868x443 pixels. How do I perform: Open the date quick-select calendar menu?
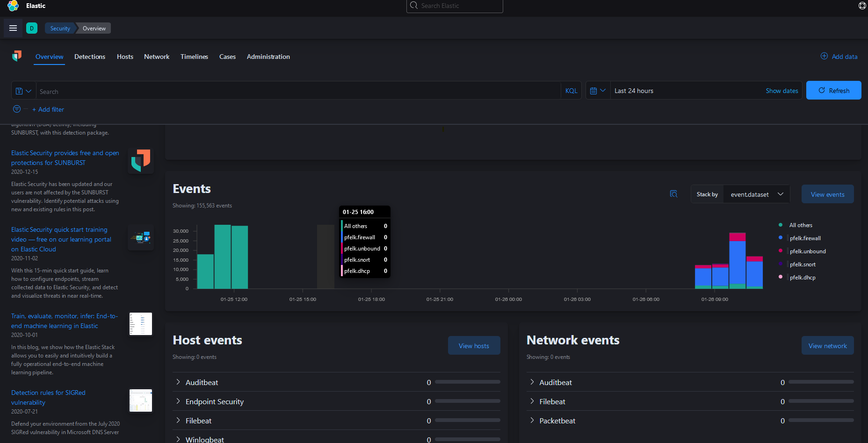click(598, 91)
